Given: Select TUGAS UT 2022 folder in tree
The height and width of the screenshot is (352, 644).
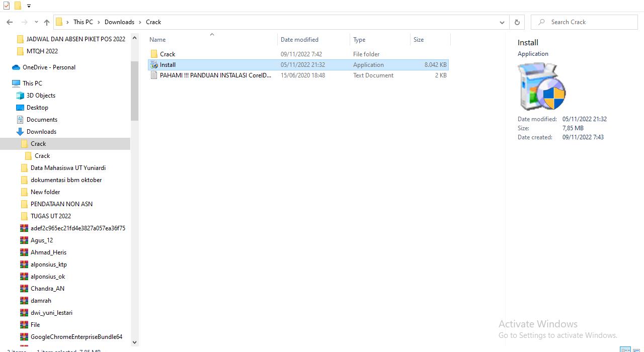Looking at the screenshot, I should (50, 216).
